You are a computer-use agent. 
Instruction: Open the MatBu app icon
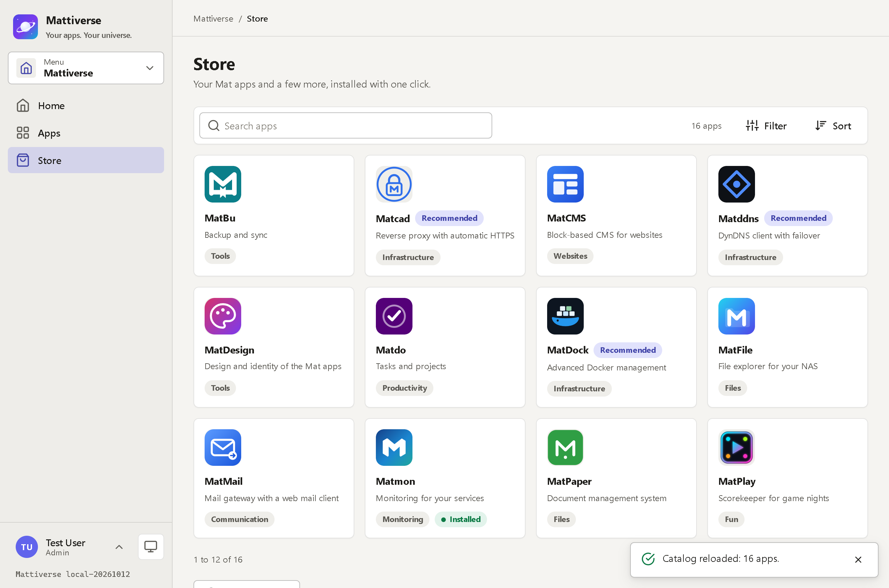click(x=223, y=184)
